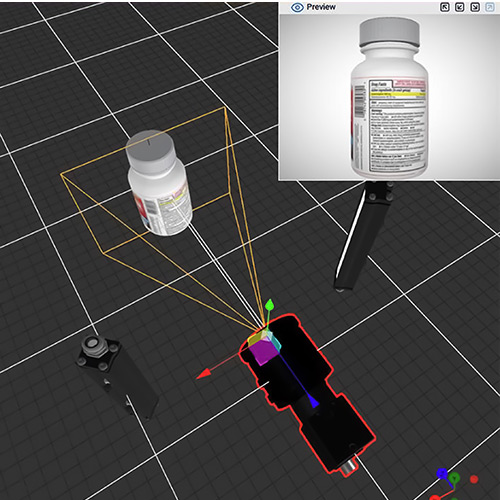Click the camera preview rendered image
This screenshot has width=500, height=500.
(389, 97)
